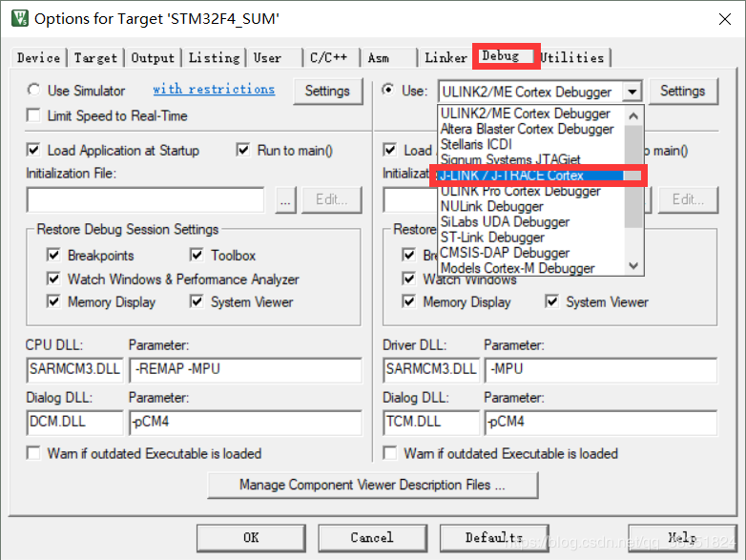Click the Keil uVision icon in title bar
The image size is (746, 560).
pos(19,18)
